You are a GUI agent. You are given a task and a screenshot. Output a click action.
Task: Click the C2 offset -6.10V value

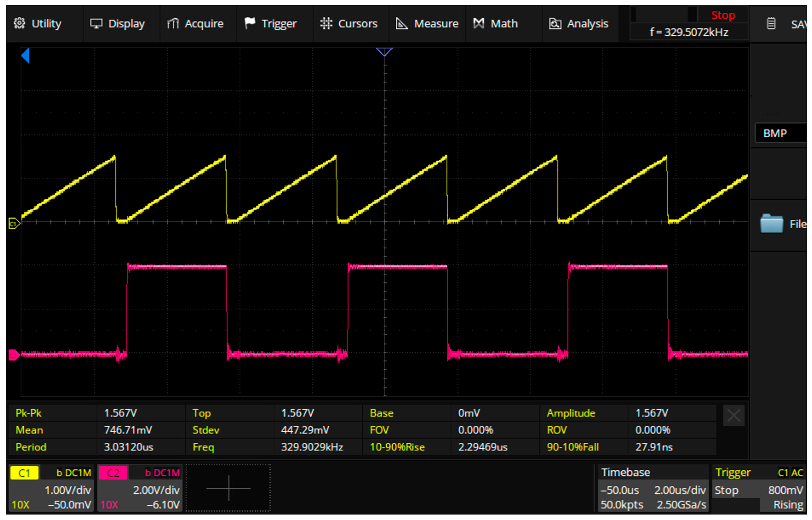(x=163, y=505)
